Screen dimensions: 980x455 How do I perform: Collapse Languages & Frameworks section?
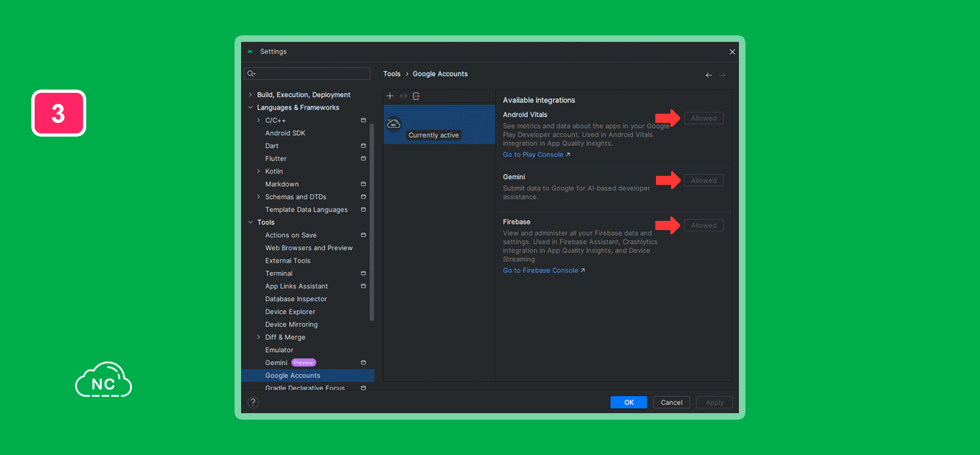[x=250, y=108]
